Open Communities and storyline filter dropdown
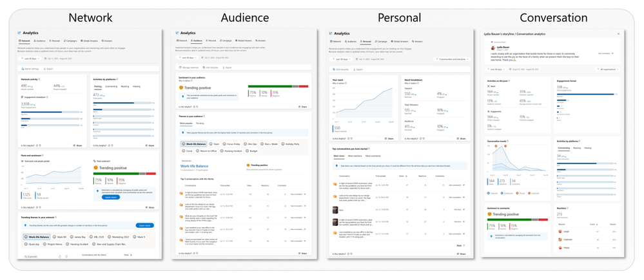Image resolution: width=644 pixels, height=280 pixels. point(452,59)
